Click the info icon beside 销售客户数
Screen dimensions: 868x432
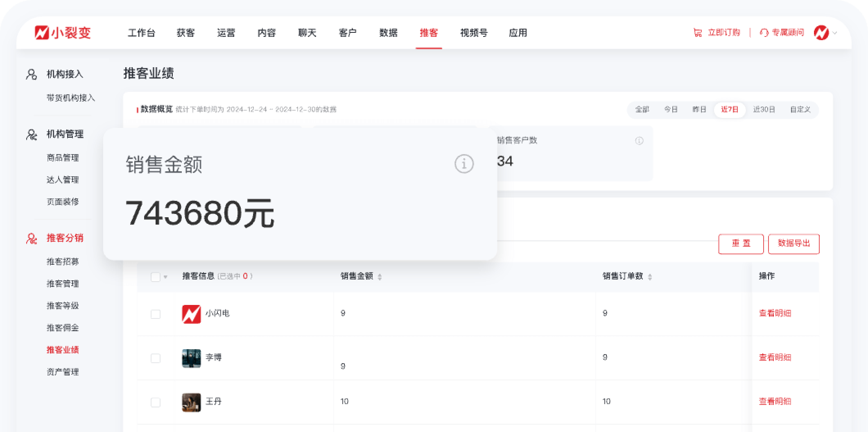point(639,141)
